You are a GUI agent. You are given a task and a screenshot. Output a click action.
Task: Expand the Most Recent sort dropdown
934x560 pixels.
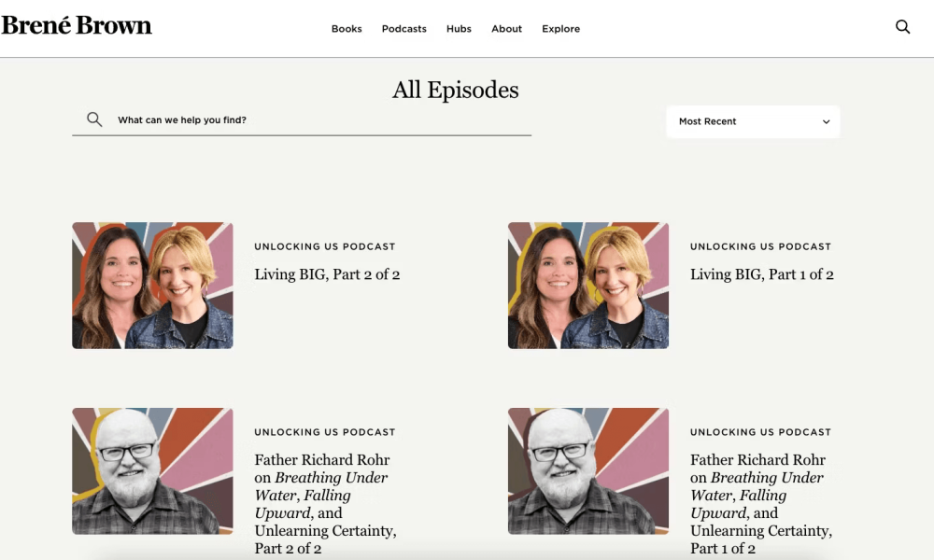point(753,121)
